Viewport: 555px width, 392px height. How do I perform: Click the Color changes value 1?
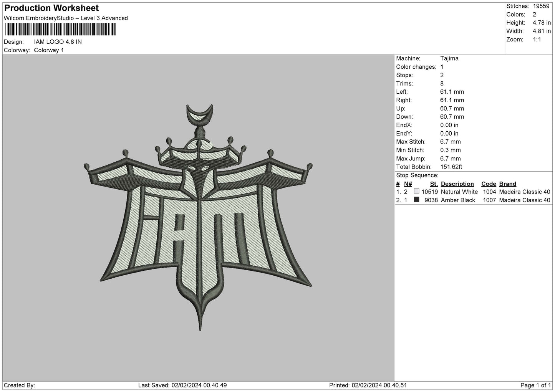pyautogui.click(x=442, y=67)
